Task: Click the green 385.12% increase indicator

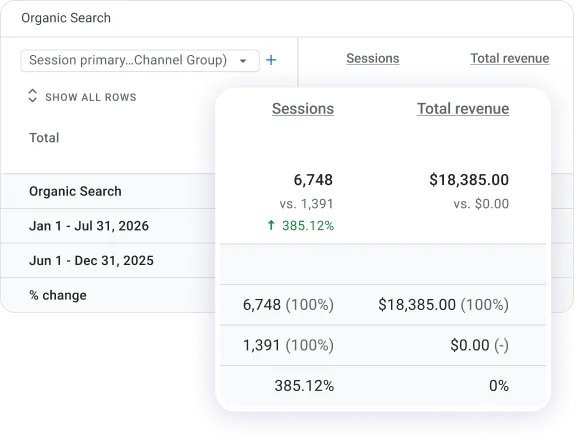Action: (x=308, y=226)
